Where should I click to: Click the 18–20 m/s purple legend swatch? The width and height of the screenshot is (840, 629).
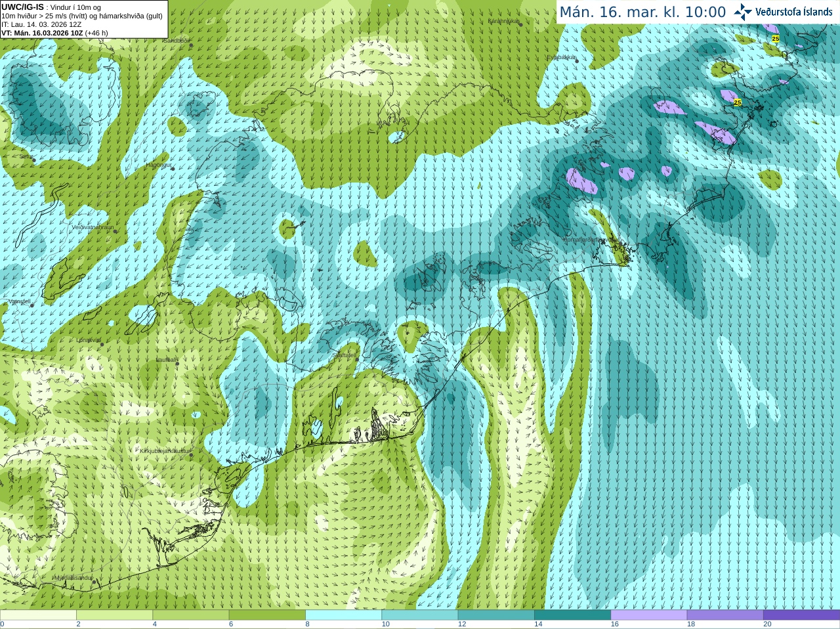tap(725, 615)
